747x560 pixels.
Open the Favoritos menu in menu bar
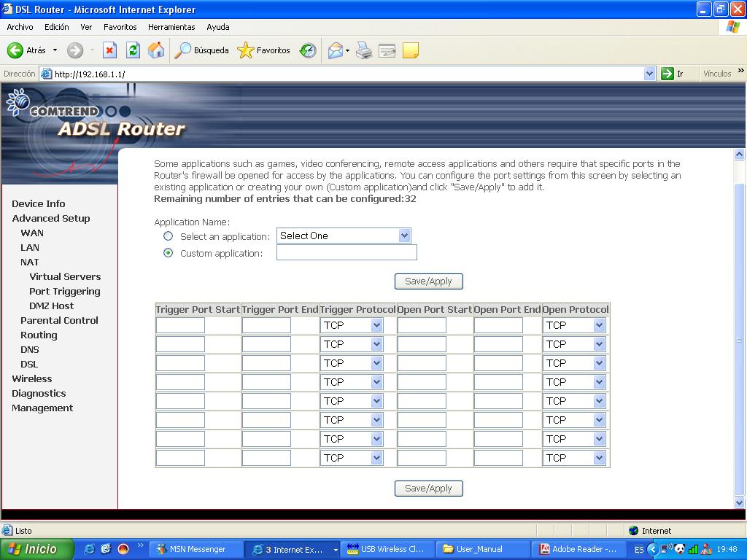point(120,27)
